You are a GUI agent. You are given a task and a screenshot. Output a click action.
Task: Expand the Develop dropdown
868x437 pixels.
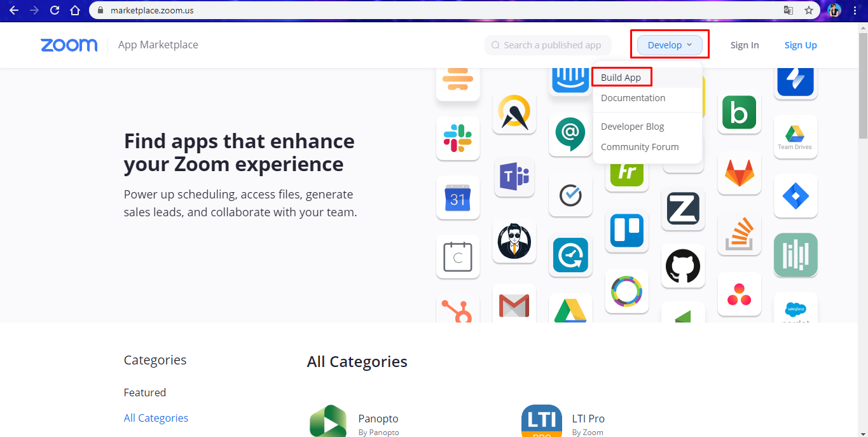pos(670,45)
